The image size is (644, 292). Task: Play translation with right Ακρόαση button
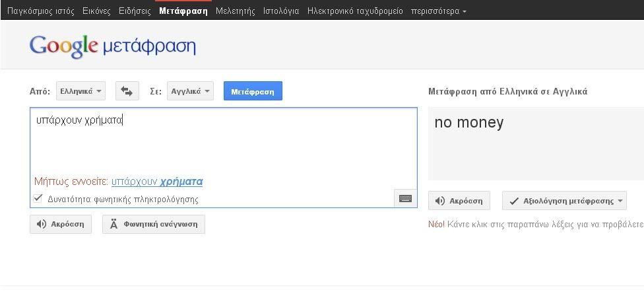[x=459, y=201]
